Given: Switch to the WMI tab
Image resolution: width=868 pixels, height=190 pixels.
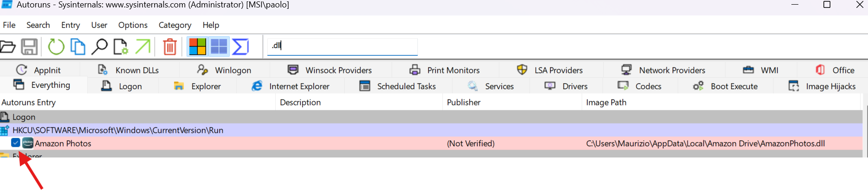Looking at the screenshot, I should [x=760, y=70].
